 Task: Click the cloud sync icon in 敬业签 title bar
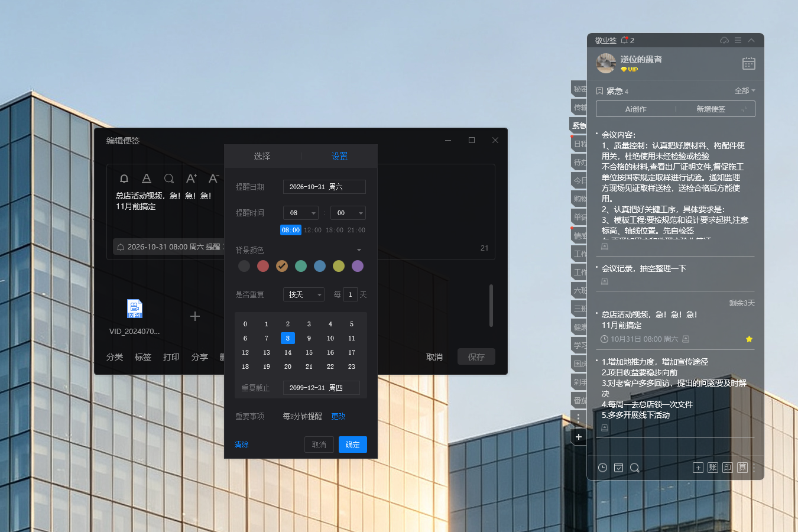click(x=724, y=40)
